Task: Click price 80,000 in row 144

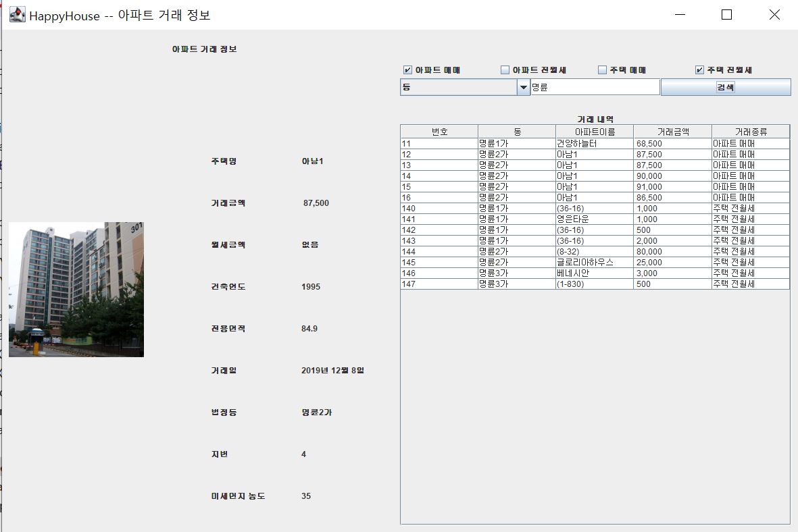Action: 649,252
